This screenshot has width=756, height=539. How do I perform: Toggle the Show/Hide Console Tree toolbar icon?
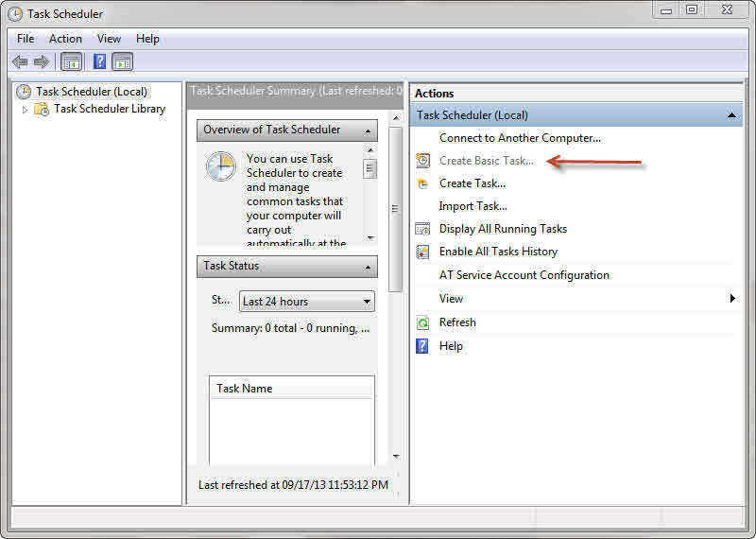click(72, 61)
